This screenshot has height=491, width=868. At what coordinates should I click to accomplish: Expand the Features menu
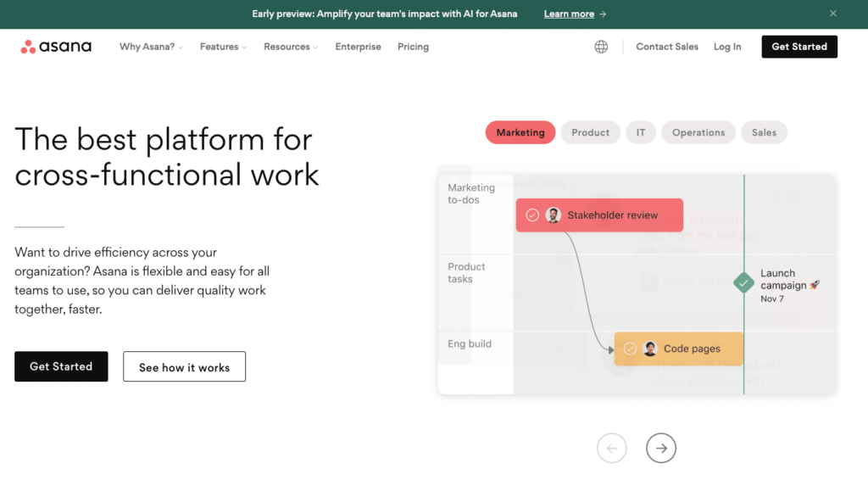pos(223,47)
